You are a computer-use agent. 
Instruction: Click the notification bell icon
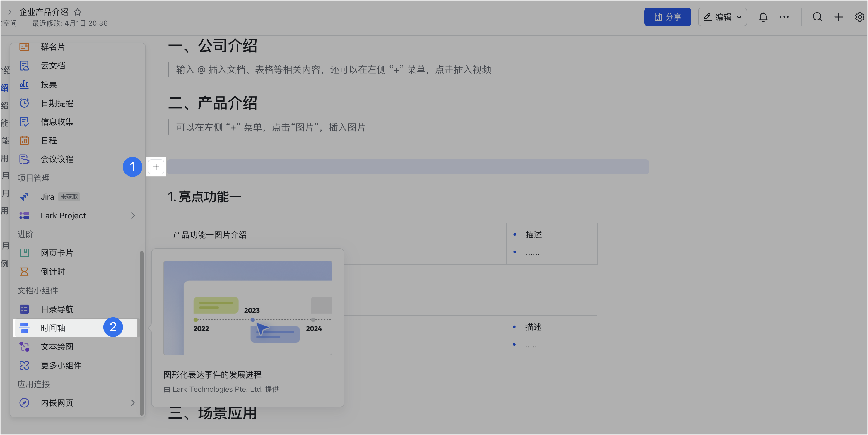[763, 17]
